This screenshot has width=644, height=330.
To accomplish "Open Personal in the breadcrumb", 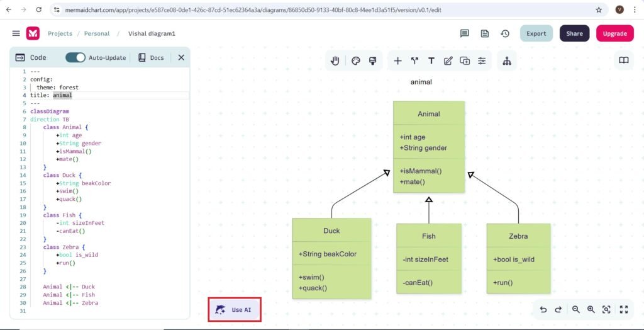I will point(96,33).
